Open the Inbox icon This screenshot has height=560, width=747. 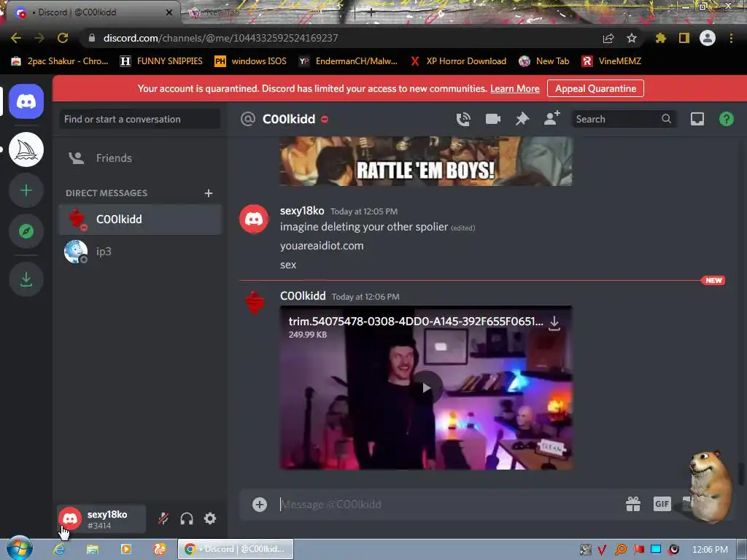click(x=697, y=119)
